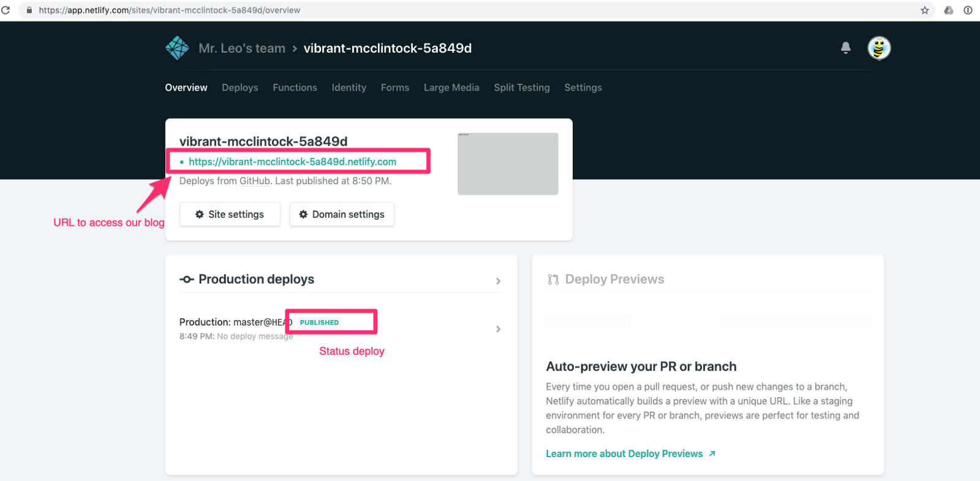Click the GitHub link in deploy info

click(255, 181)
